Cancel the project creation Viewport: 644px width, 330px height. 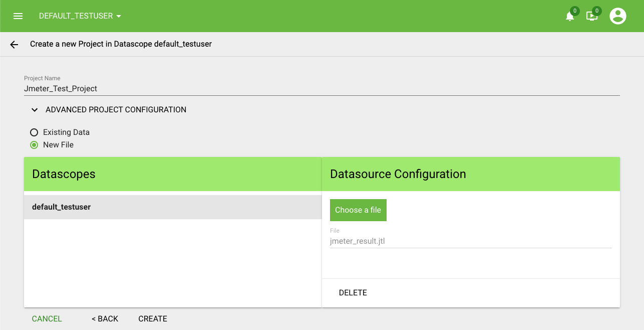47,319
